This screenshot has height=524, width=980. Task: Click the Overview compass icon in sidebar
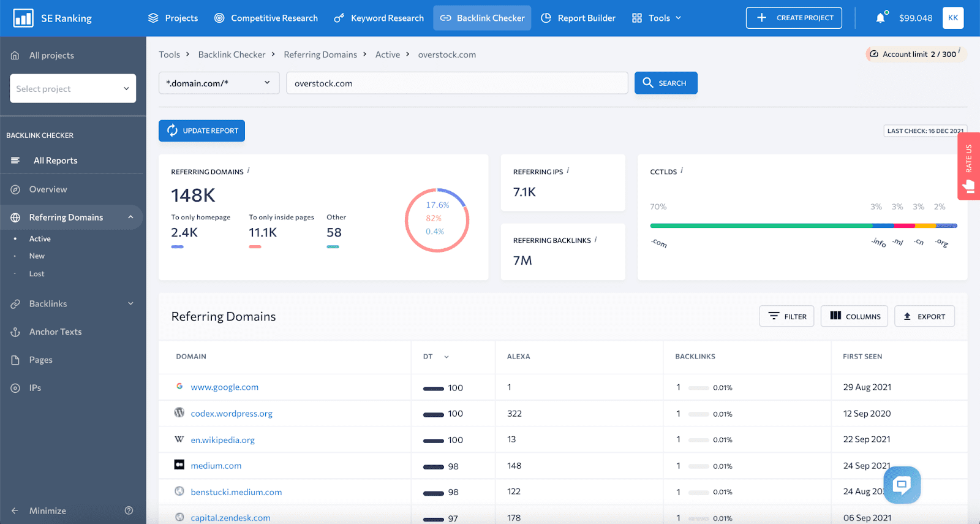[15, 189]
